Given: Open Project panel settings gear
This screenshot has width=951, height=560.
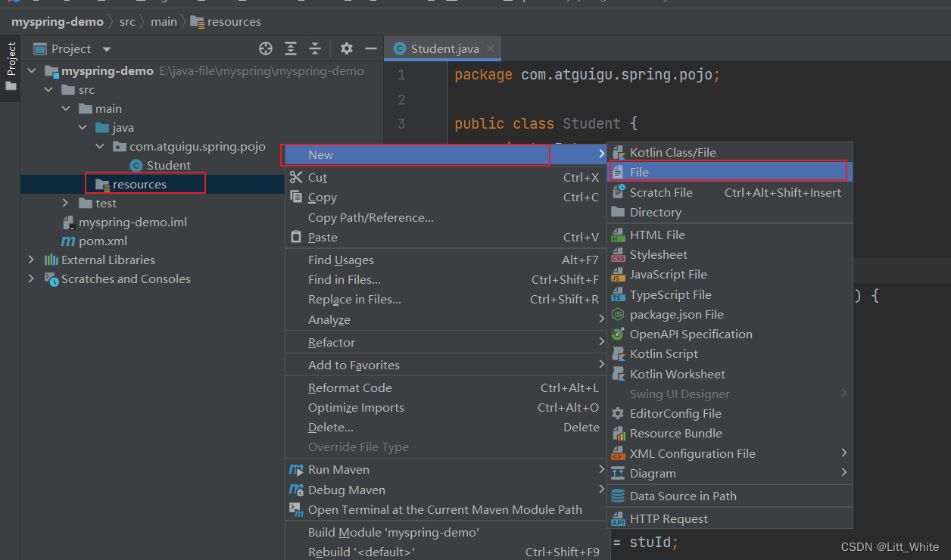Looking at the screenshot, I should point(347,48).
